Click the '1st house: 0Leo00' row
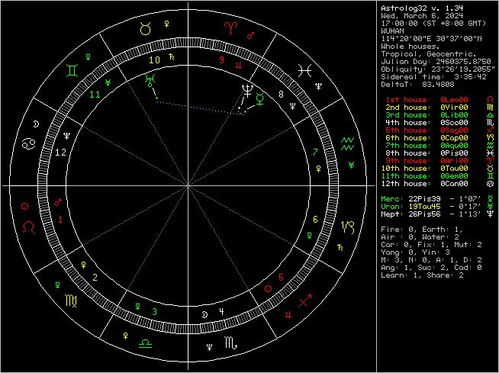499x373 pixels. pos(427,100)
